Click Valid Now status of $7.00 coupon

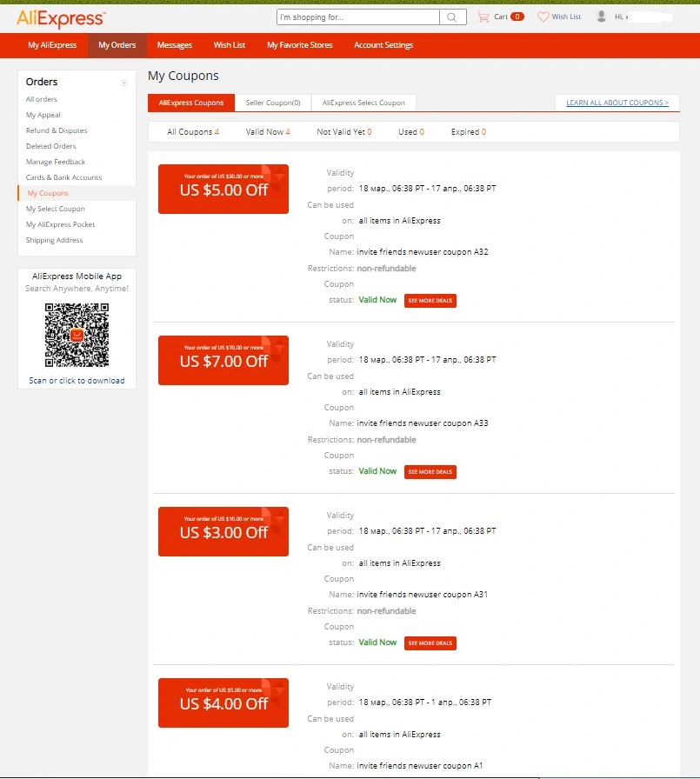[x=377, y=471]
